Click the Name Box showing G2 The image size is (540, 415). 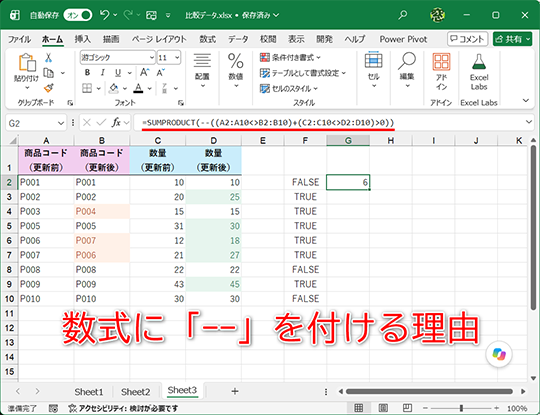tap(35, 123)
